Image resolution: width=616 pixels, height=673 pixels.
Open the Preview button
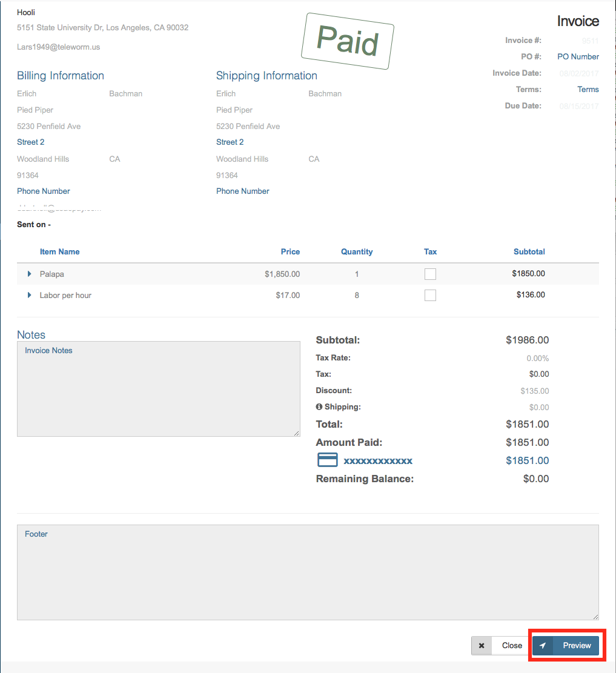pyautogui.click(x=566, y=646)
